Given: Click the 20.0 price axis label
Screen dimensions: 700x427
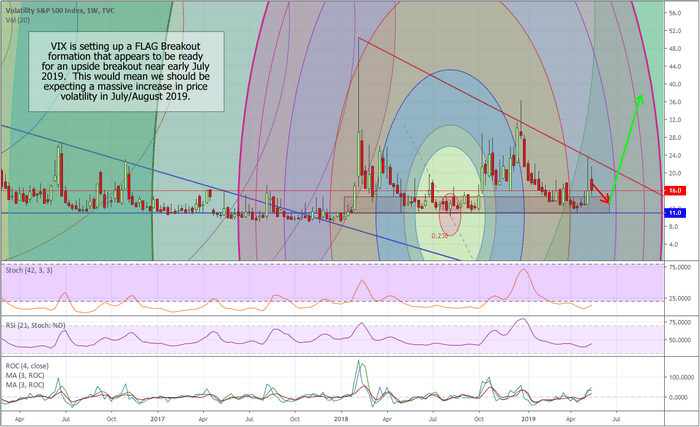Looking at the screenshot, I should click(675, 173).
